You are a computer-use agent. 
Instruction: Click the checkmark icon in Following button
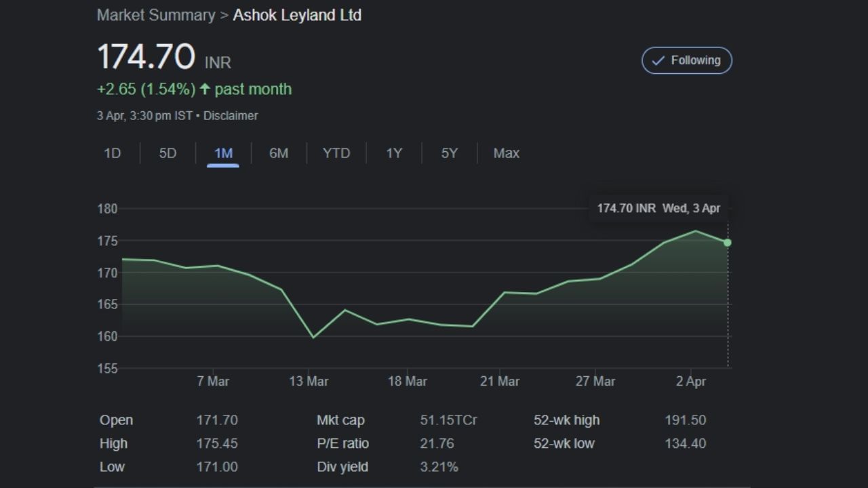click(658, 60)
